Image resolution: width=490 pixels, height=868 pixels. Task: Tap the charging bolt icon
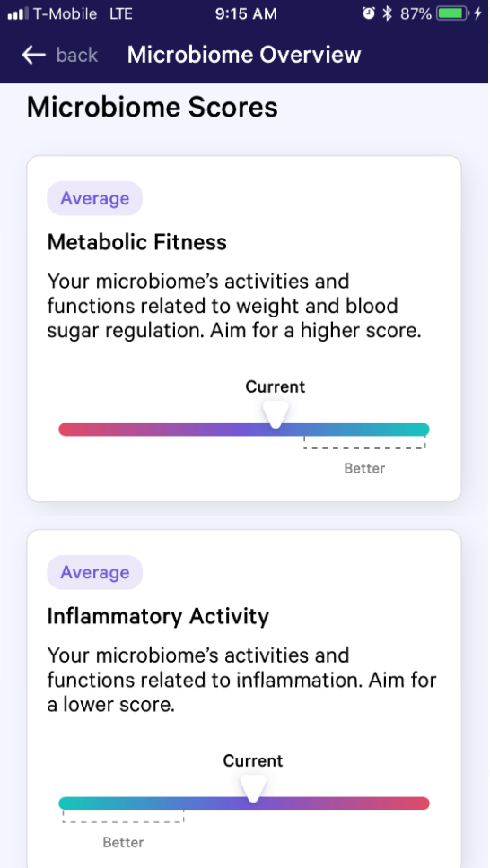[477, 13]
